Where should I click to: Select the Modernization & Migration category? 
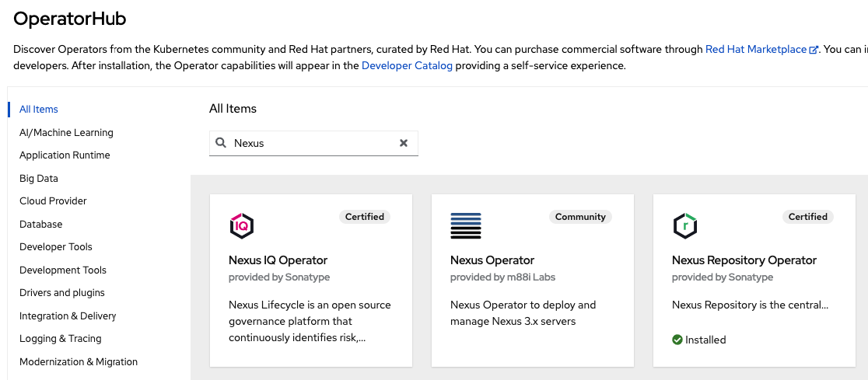click(x=79, y=362)
